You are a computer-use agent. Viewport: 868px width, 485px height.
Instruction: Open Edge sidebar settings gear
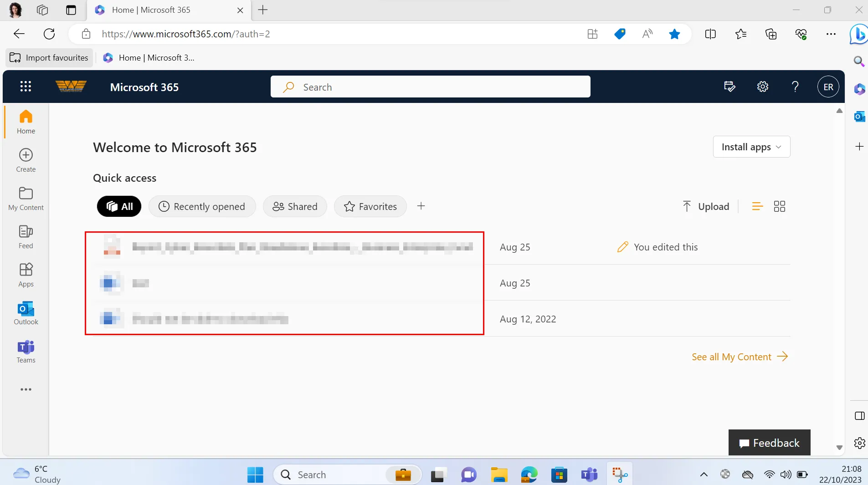(x=859, y=443)
